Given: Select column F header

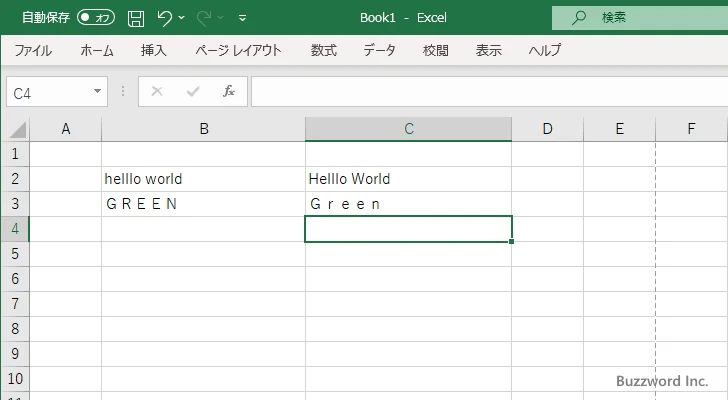Looking at the screenshot, I should (691, 129).
